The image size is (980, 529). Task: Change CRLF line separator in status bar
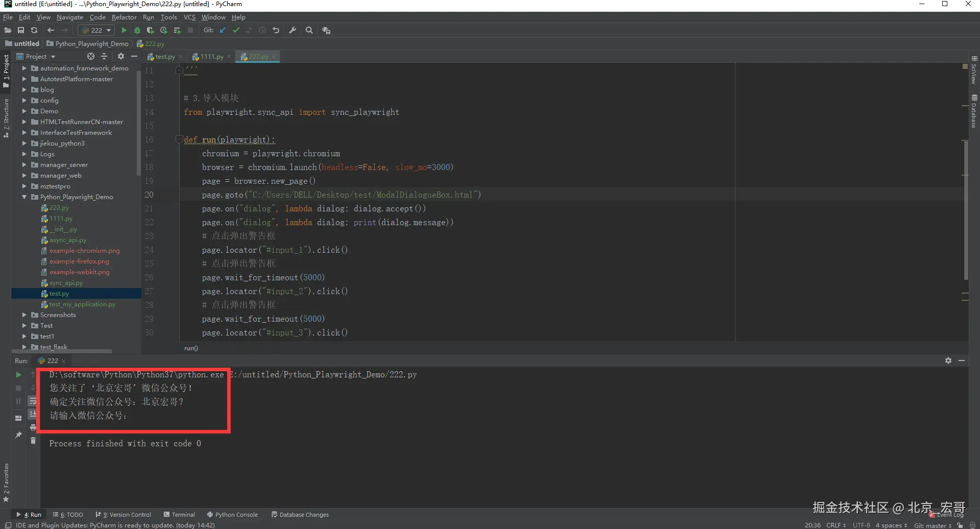[836, 525]
